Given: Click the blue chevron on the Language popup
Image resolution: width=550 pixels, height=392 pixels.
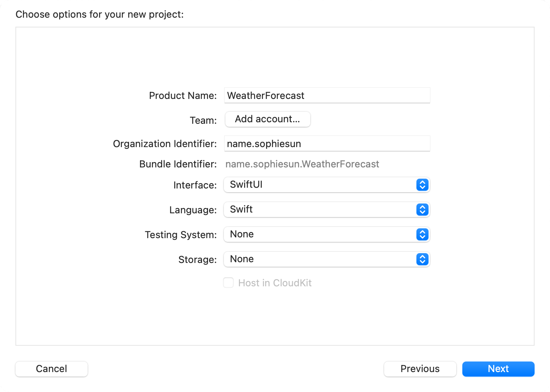Looking at the screenshot, I should pos(422,210).
